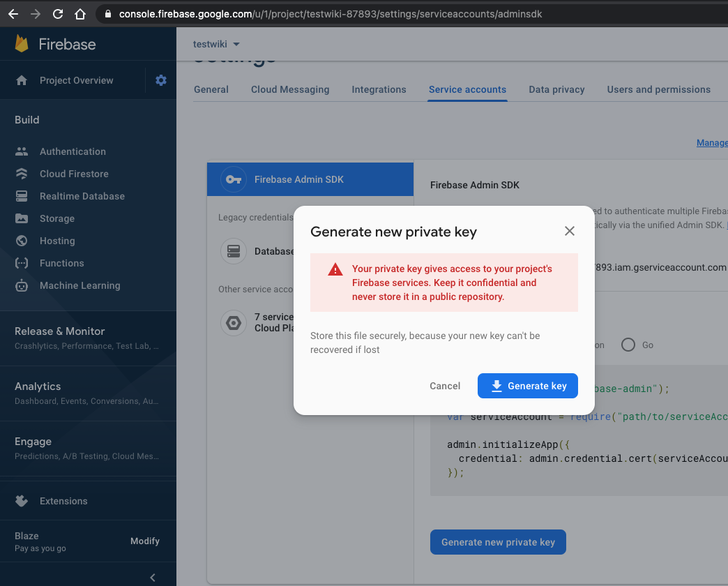Click the Modify plan button
This screenshot has width=728, height=586.
pyautogui.click(x=145, y=541)
